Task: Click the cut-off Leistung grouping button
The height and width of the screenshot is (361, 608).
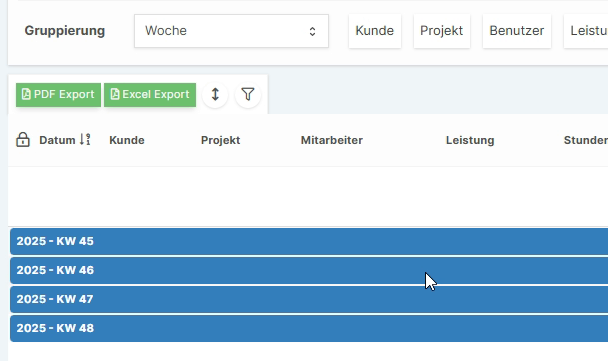Action: tap(586, 31)
